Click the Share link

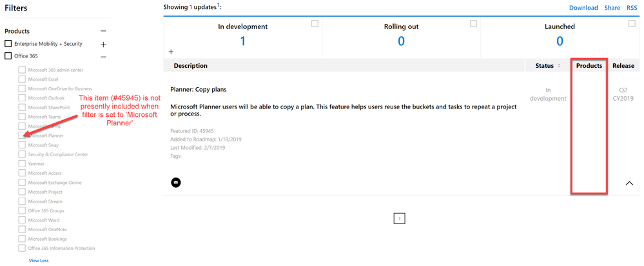pos(612,7)
